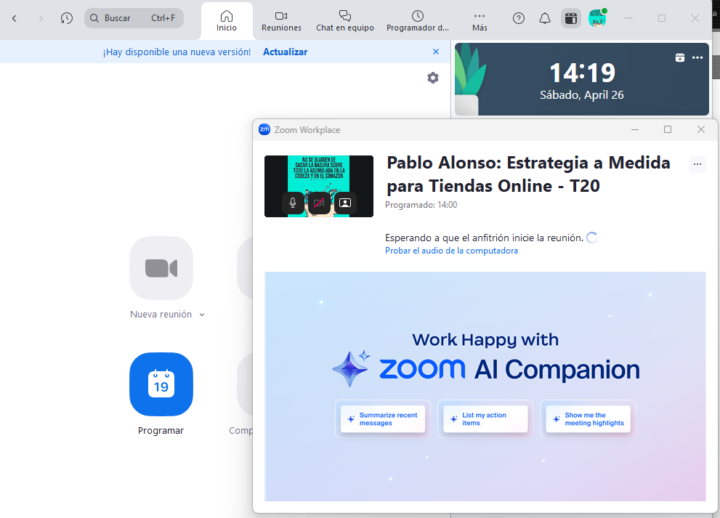This screenshot has width=720, height=518.
Task: Click the 'Programado: 14:00' text
Action: [x=421, y=205]
